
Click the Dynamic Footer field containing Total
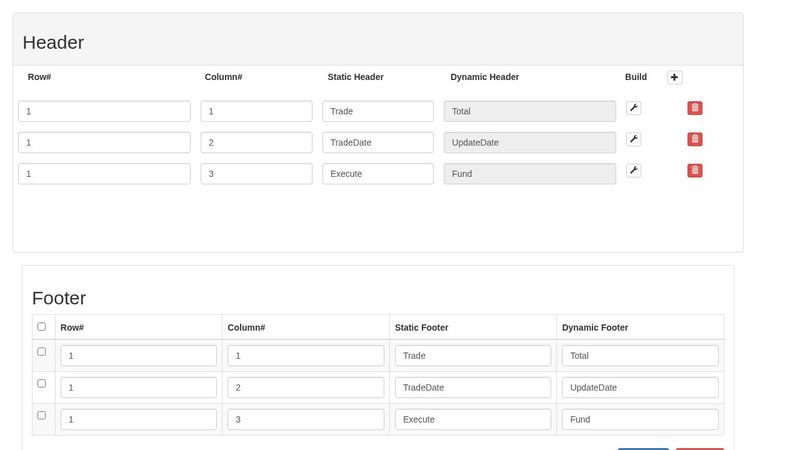640,355
